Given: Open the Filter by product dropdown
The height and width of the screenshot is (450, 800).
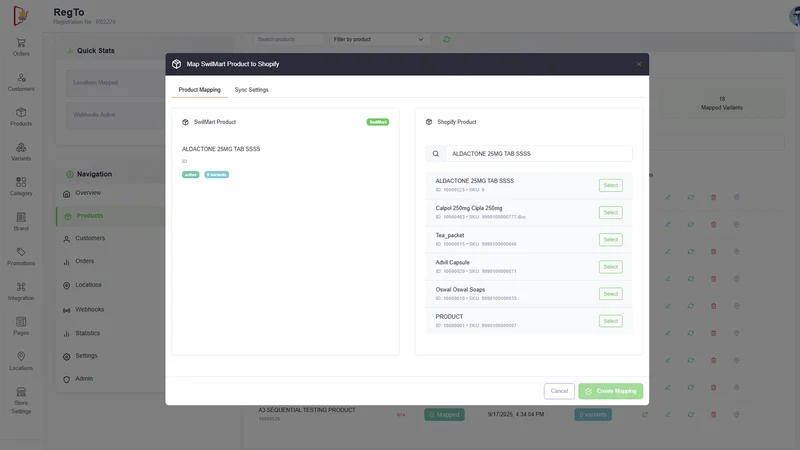Looking at the screenshot, I should [378, 39].
